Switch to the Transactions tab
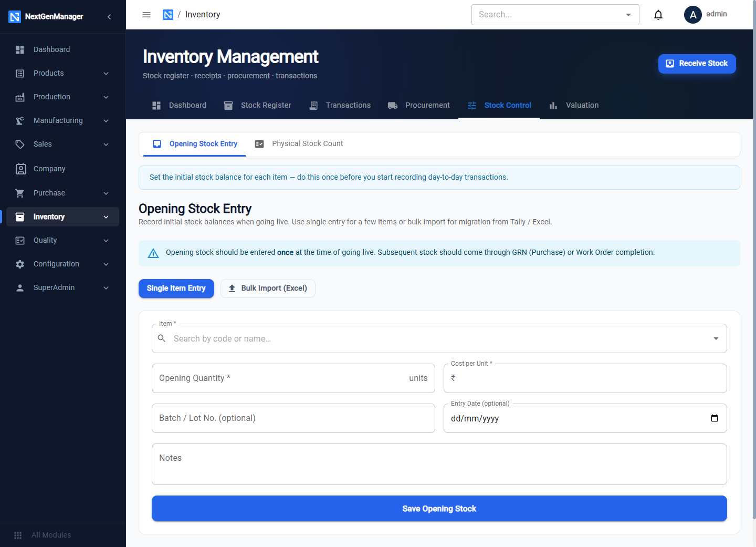Viewport: 756px width, 547px height. pyautogui.click(x=340, y=105)
